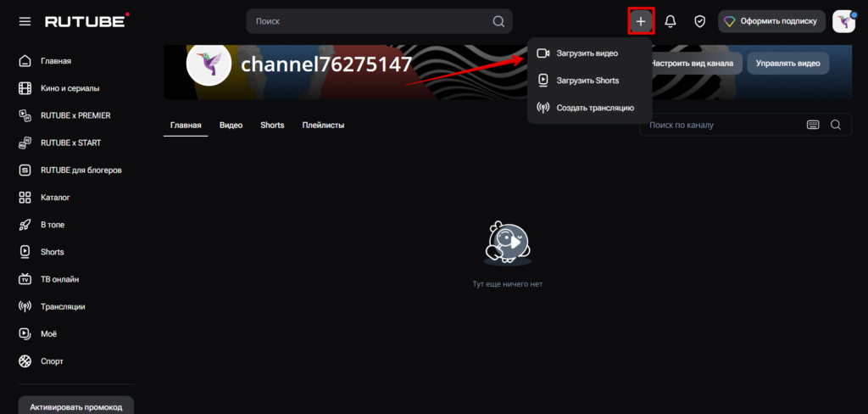Click the plus upload icon

(641, 21)
